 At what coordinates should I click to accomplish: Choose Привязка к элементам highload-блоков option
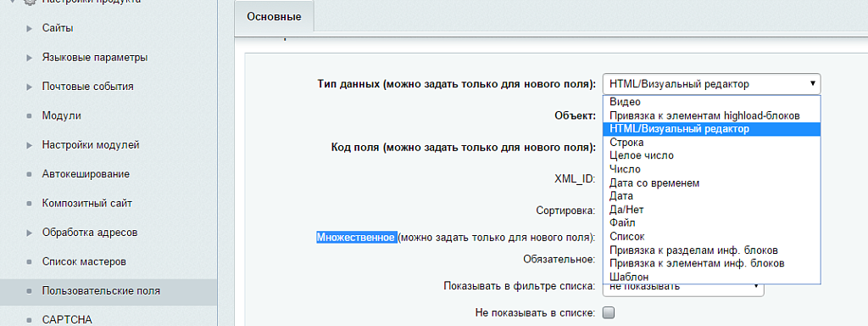[x=711, y=115]
